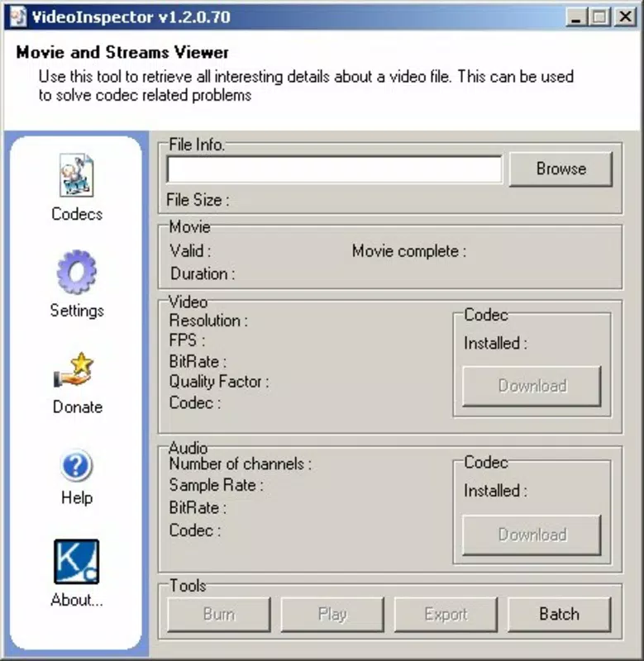Open Help via the question mark icon
The width and height of the screenshot is (644, 661).
[76, 465]
